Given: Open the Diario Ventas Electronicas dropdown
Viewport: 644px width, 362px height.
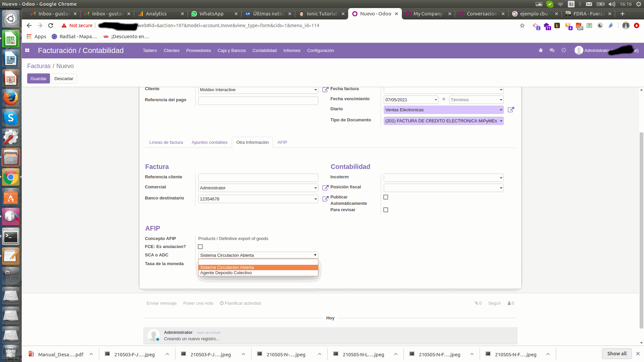Looking at the screenshot, I should pyautogui.click(x=501, y=110).
